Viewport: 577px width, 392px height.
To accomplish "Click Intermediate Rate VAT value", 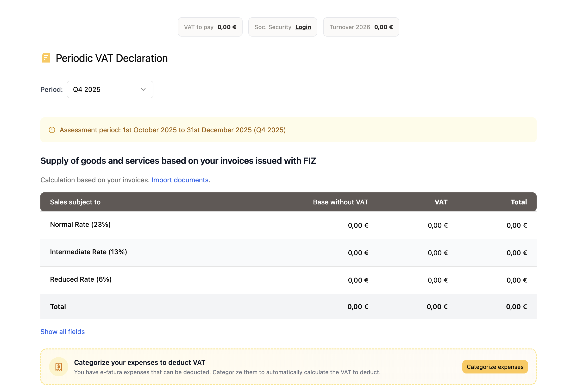I will [438, 253].
